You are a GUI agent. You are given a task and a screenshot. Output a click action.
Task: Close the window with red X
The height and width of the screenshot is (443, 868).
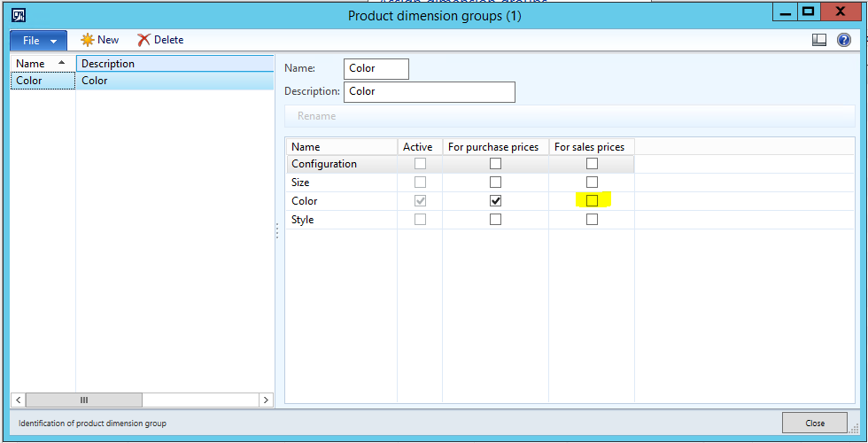click(x=841, y=11)
